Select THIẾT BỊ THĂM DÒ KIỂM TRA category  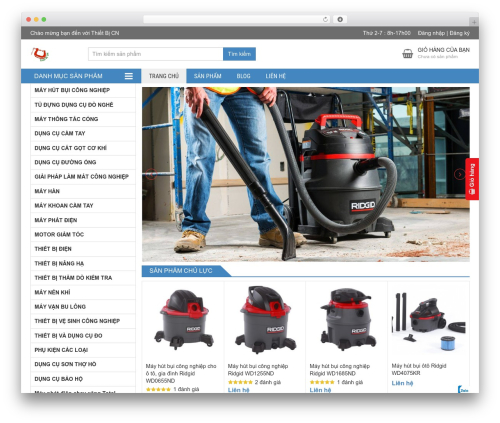point(83,278)
